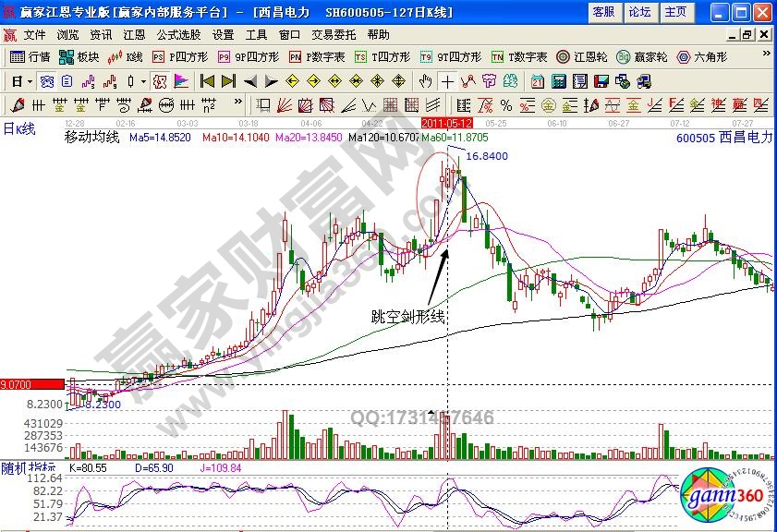The image size is (777, 532).
Task: Select the fan lines drawing tool
Action: coord(285,105)
